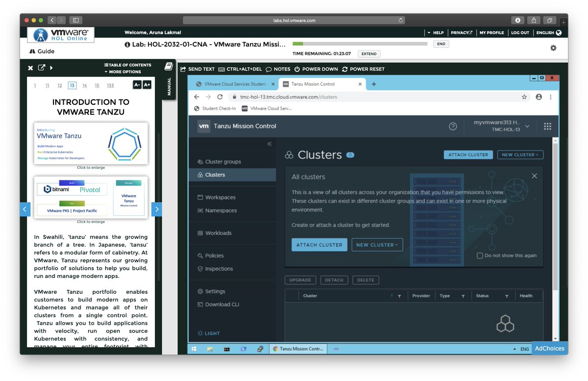Open File Explorer from the Windows taskbar
The image size is (588, 381).
coord(210,349)
